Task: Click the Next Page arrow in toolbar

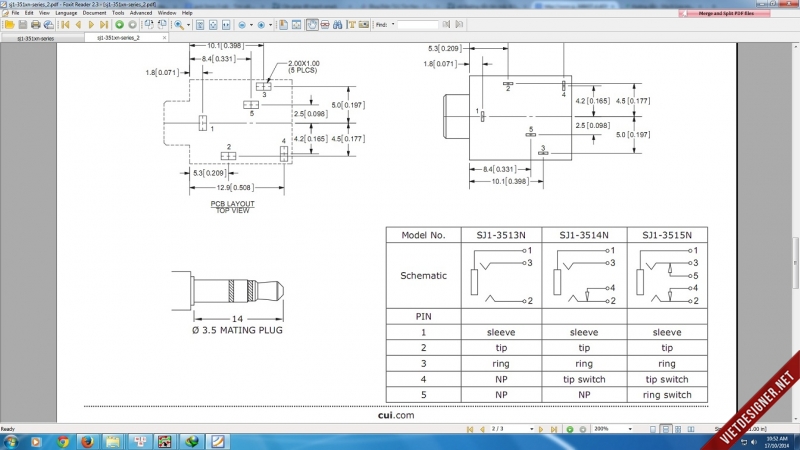Action: pyautogui.click(x=90, y=23)
